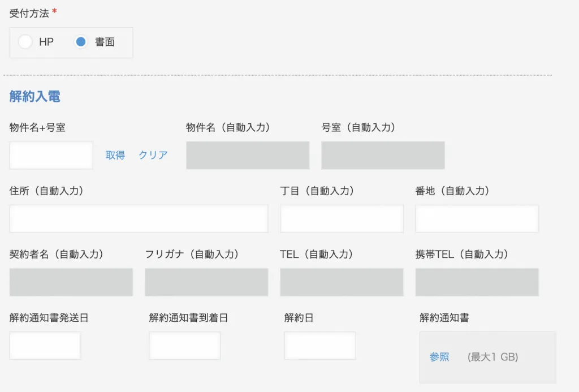Click the 物件名+号室 lookup input field
579x392 pixels.
51,156
